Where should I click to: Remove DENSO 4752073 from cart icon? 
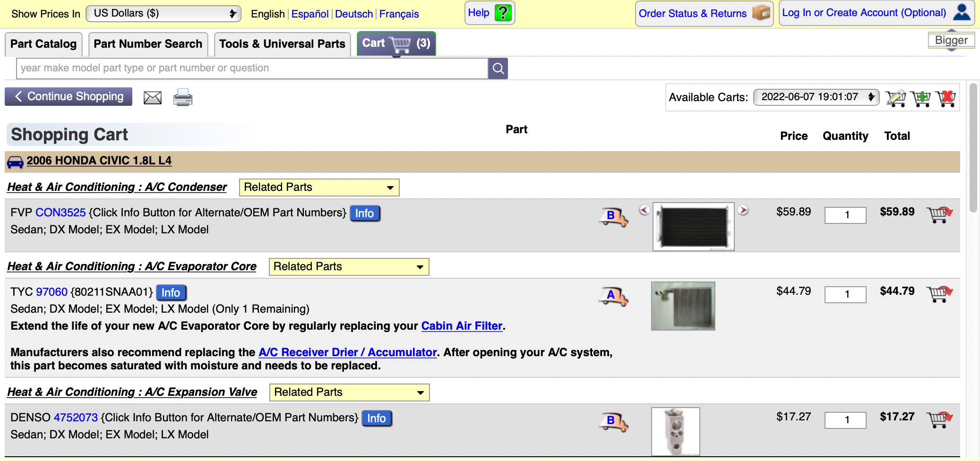click(939, 420)
